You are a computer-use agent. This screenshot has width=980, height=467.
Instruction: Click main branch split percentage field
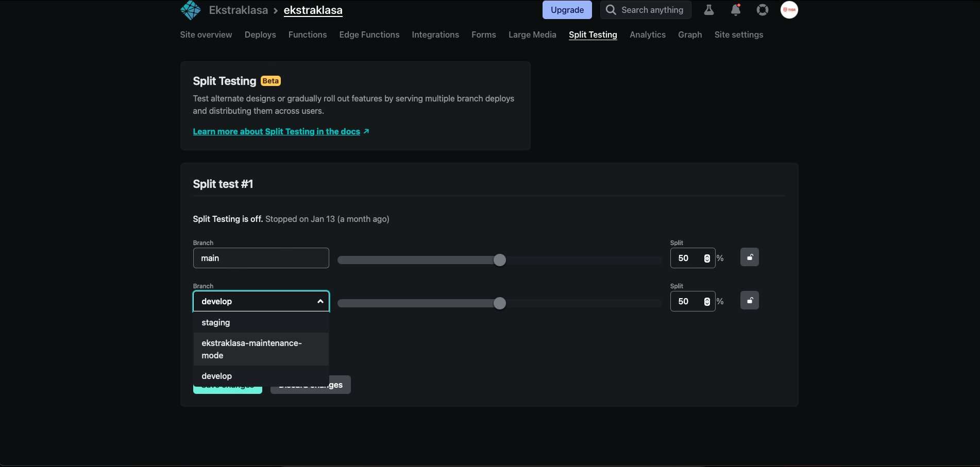692,258
